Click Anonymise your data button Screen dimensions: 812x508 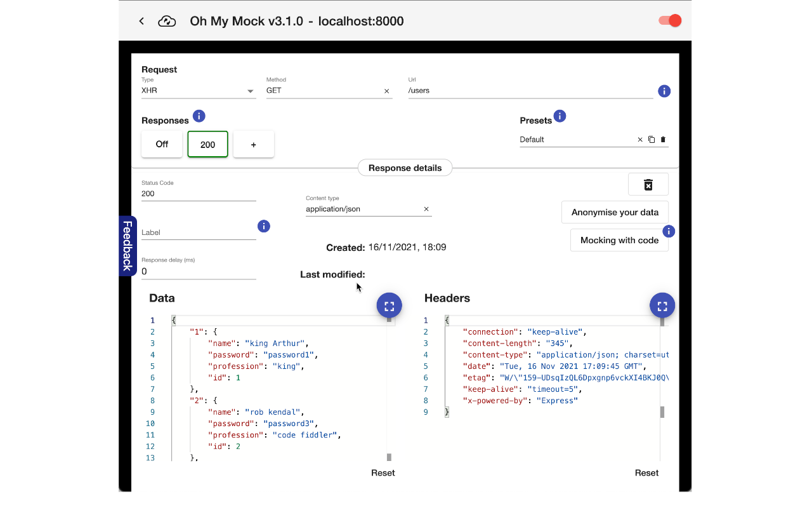[x=615, y=212]
